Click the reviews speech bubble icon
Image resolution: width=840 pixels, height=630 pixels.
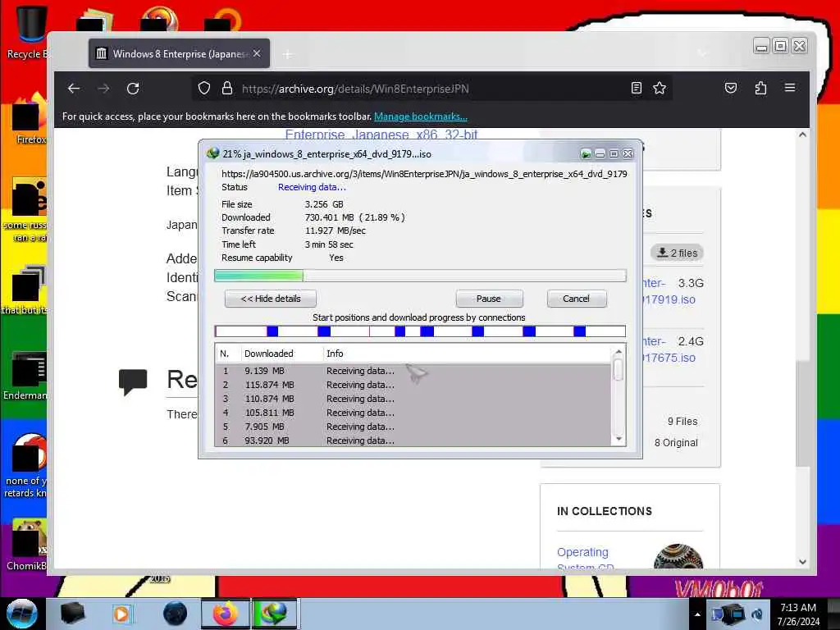pos(133,382)
